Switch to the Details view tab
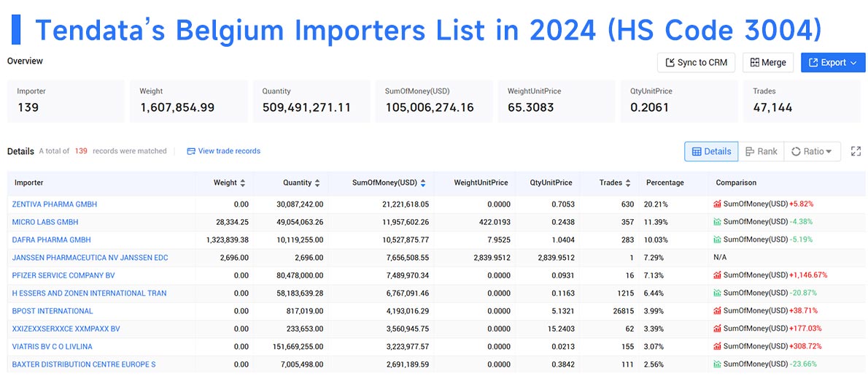 711,151
